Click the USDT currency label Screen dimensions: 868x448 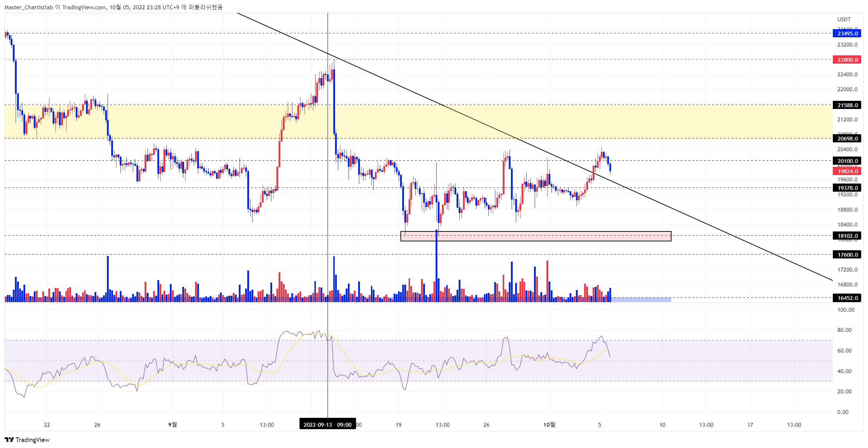(844, 19)
